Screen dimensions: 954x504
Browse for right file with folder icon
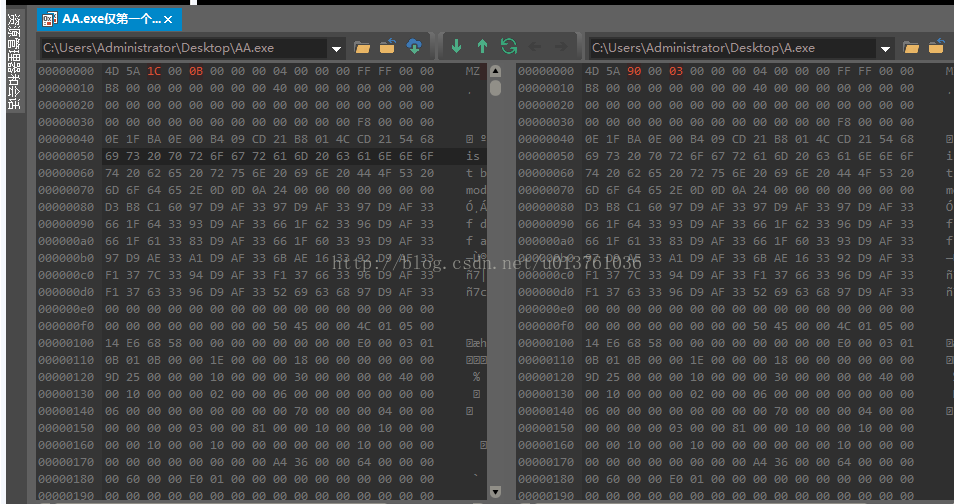coord(911,47)
